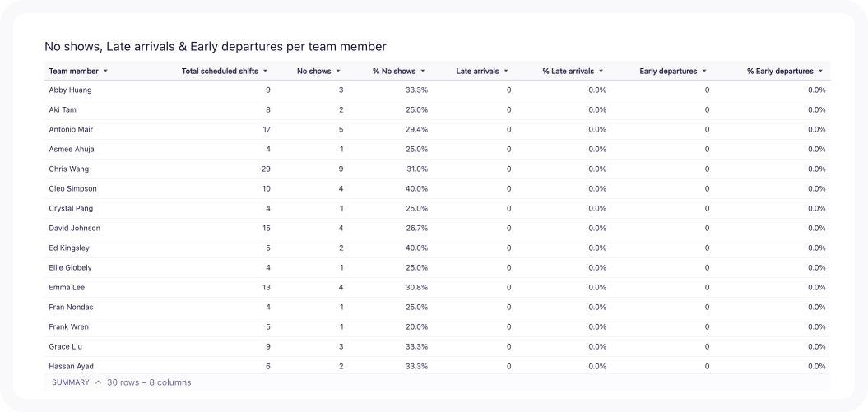Open the Late arrivals column dropdown arrow
Image resolution: width=868 pixels, height=412 pixels.
coord(506,72)
